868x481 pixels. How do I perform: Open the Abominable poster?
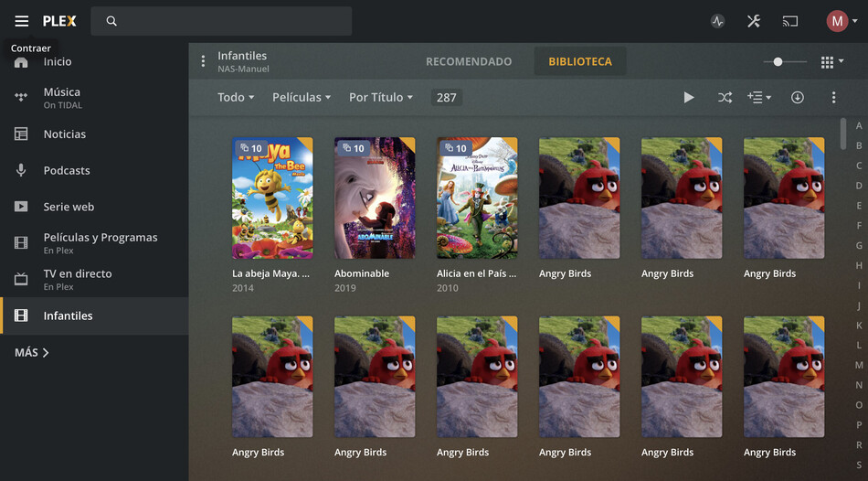pos(375,198)
